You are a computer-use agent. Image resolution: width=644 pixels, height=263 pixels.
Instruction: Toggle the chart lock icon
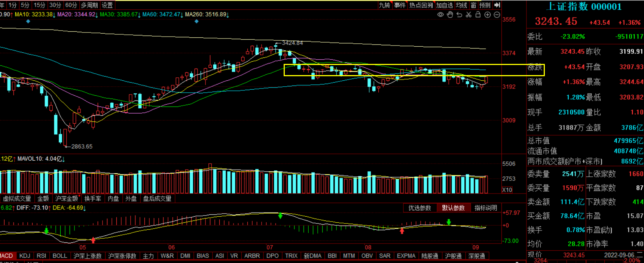tap(478, 15)
